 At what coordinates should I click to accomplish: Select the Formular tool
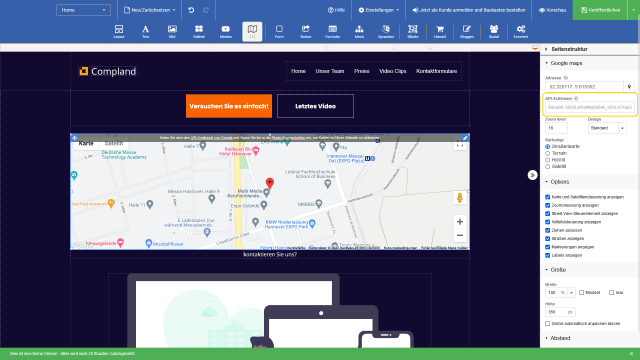coord(333,31)
